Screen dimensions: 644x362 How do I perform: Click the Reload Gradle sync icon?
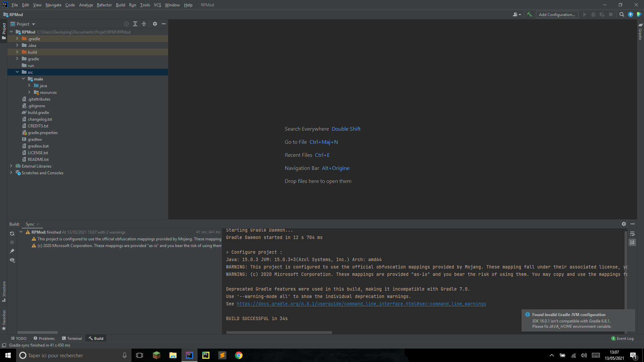coord(12,234)
